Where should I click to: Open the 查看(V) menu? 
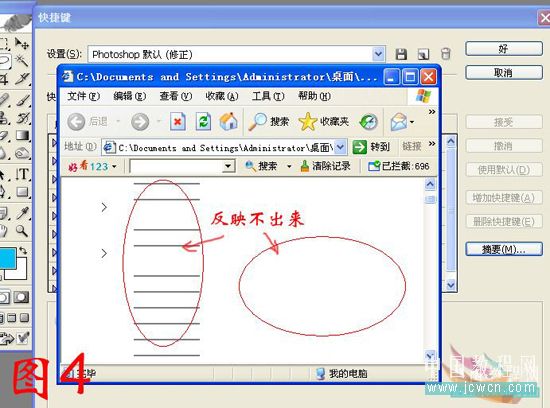pyautogui.click(x=176, y=96)
